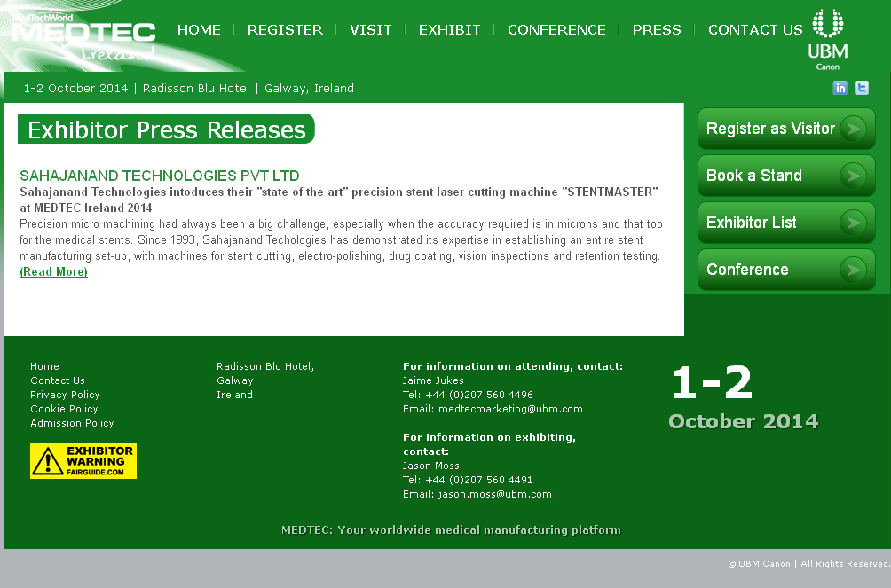
Task: Open CONFERENCE in top navigation
Action: point(557,29)
